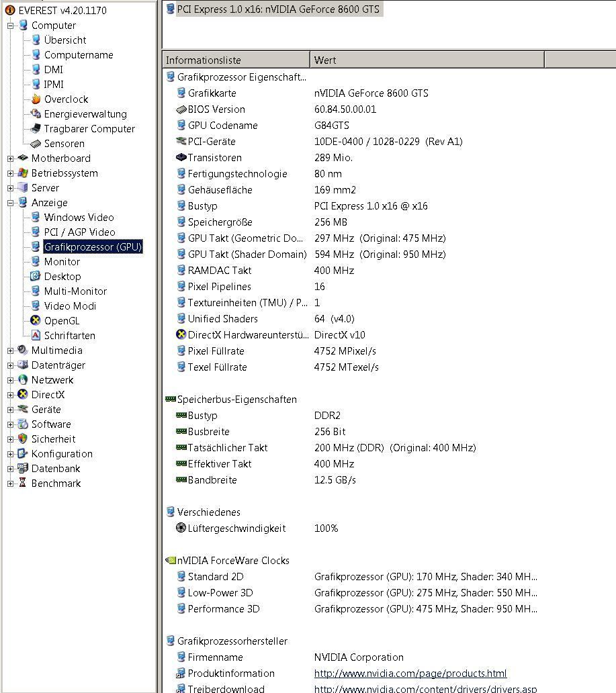Click the Informationsliste column header
616x693 pixels.
pyautogui.click(x=236, y=60)
